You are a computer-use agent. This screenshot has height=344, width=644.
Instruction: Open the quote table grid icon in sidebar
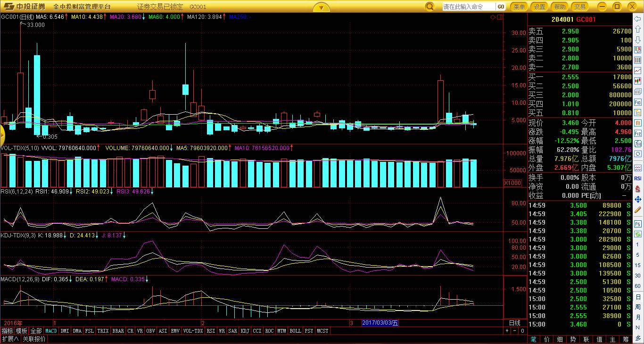click(638, 60)
